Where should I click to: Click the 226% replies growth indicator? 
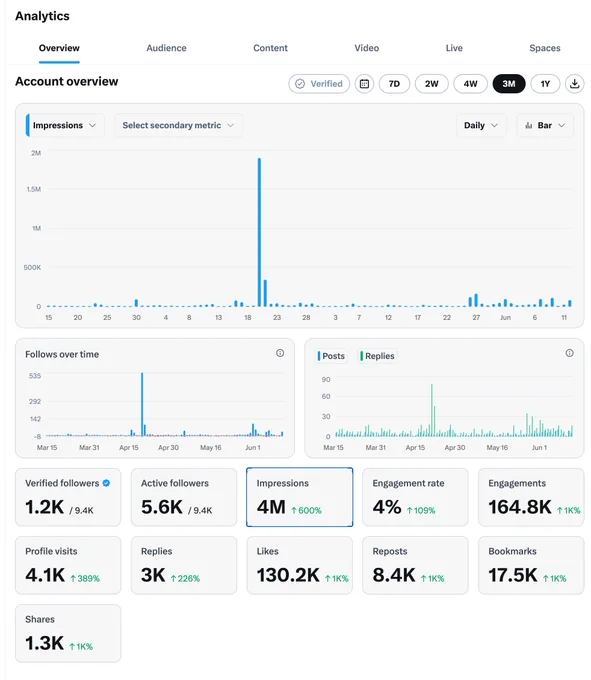[x=185, y=579]
